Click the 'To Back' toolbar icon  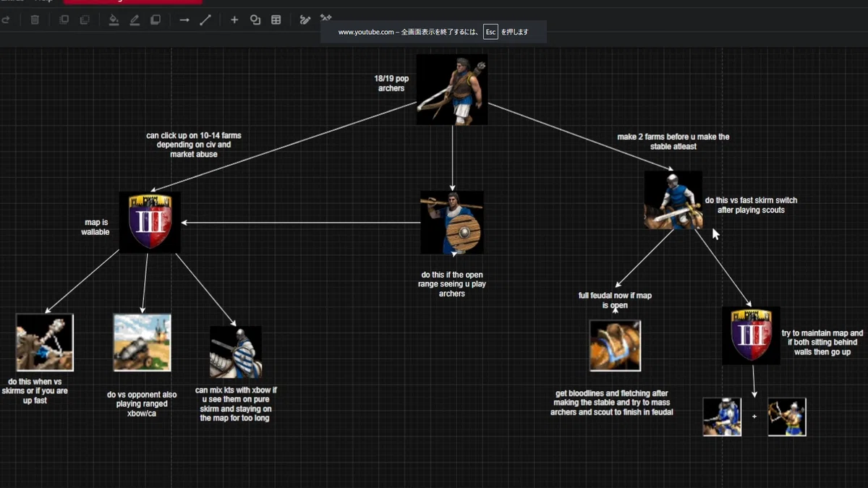pos(85,20)
